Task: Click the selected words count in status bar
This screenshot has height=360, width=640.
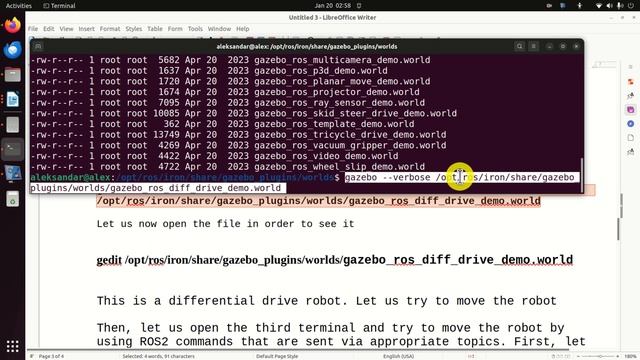Action: point(158,356)
